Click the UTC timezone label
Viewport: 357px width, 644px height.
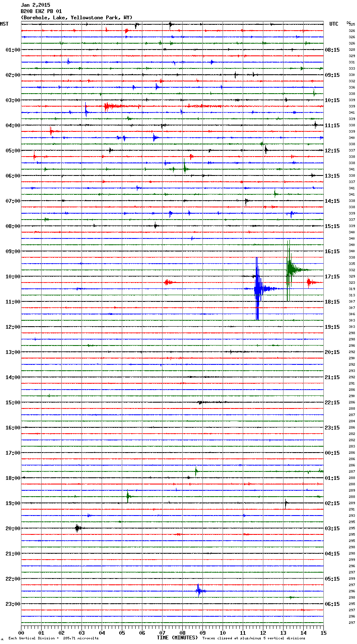coord(333,24)
